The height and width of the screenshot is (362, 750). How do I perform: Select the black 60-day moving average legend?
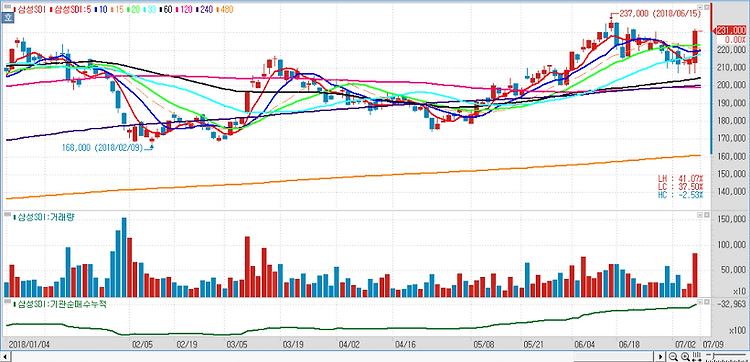pos(166,9)
